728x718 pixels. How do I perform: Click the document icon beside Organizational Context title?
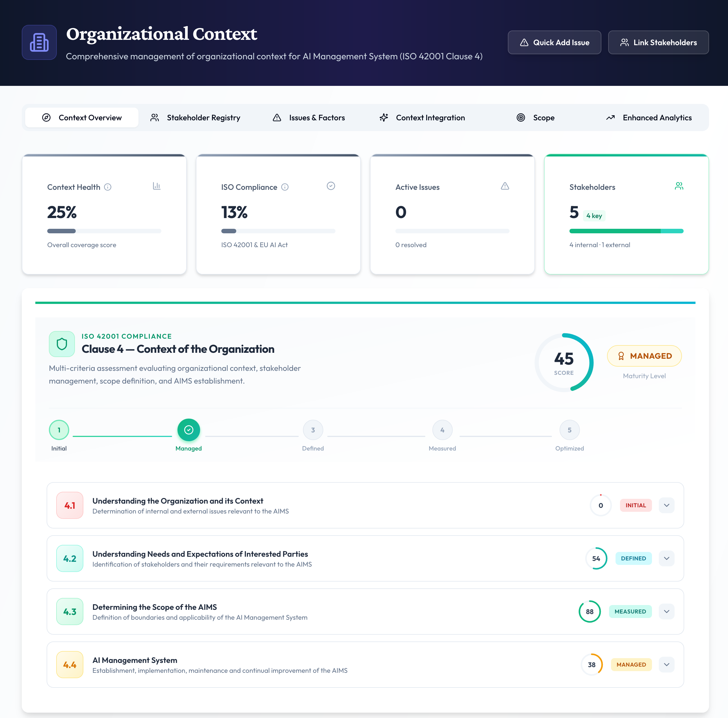coord(39,42)
